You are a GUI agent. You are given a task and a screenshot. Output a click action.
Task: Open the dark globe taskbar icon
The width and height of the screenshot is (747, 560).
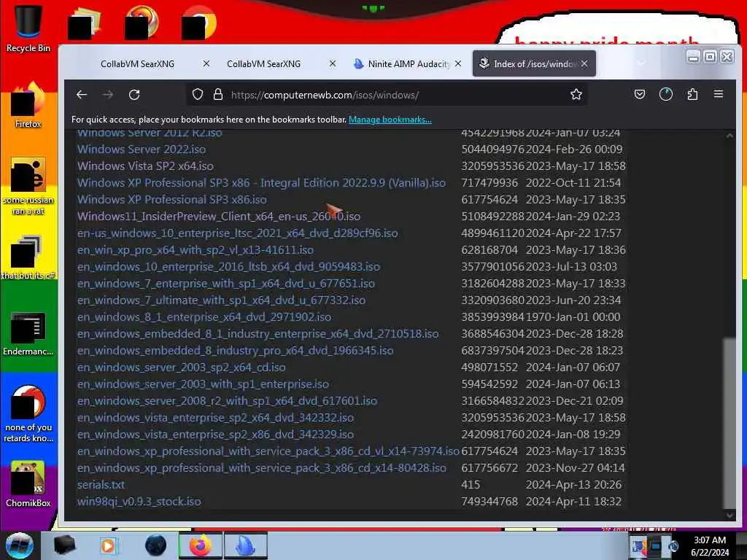(x=155, y=545)
